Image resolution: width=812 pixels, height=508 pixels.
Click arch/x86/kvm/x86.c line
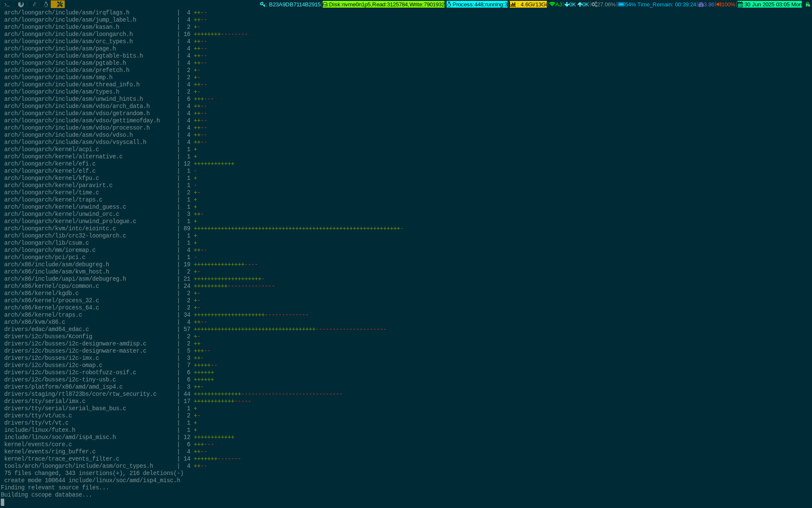click(x=106, y=322)
